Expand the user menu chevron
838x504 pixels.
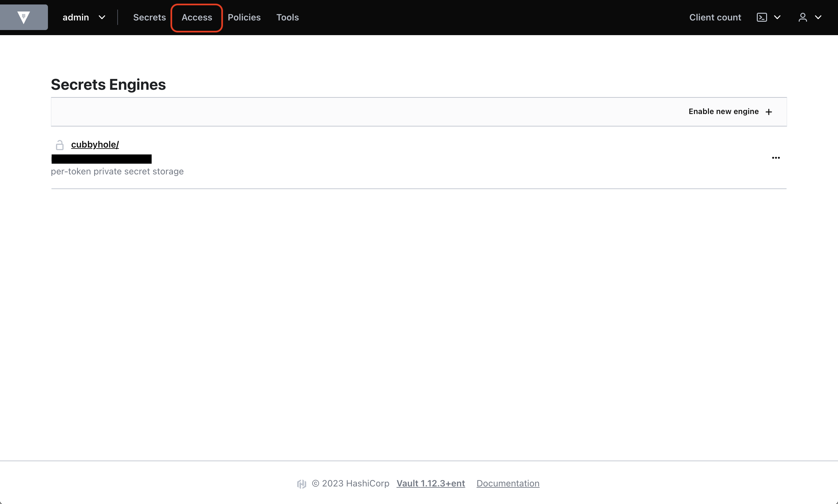click(818, 17)
